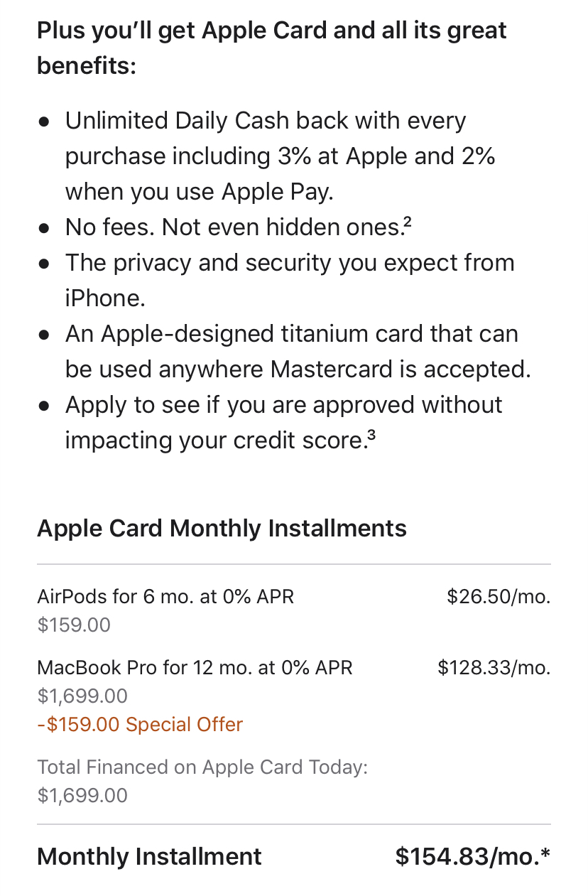
Task: Tap footnote 3 after "credit score"
Action: 371,436
